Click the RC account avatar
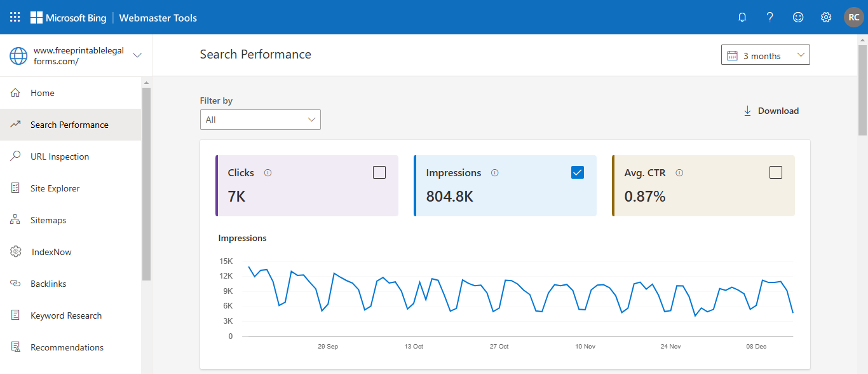Screen dimensions: 868x374 click(x=853, y=17)
